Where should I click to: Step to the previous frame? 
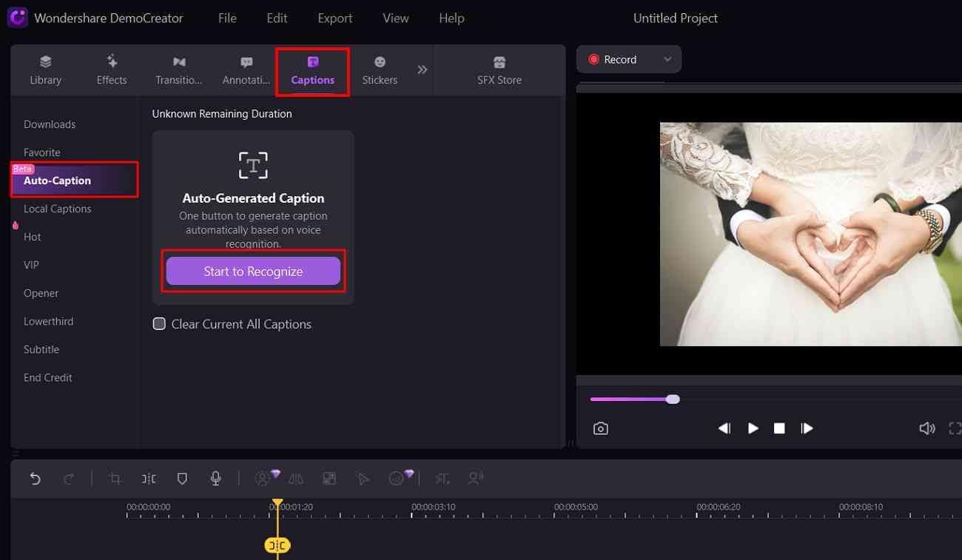(x=724, y=428)
